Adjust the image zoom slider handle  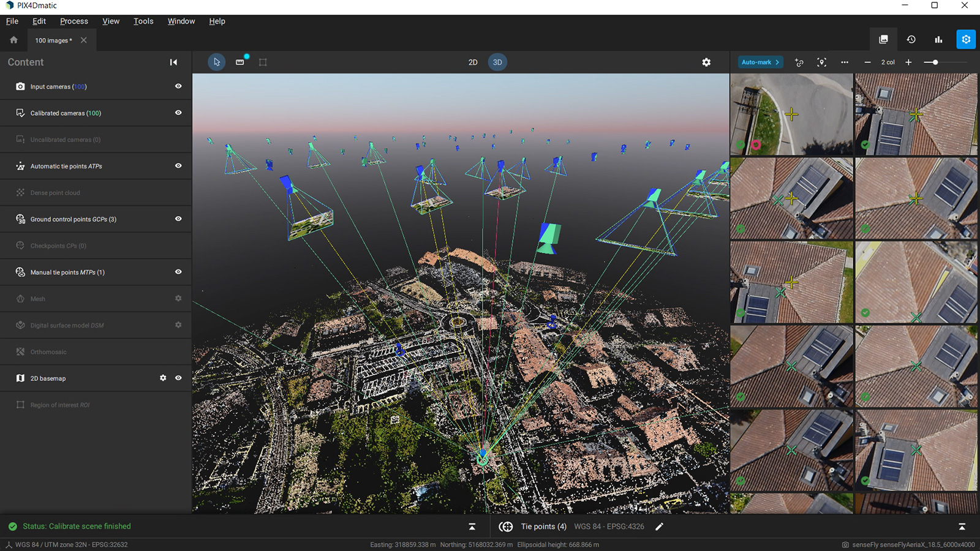pos(935,62)
